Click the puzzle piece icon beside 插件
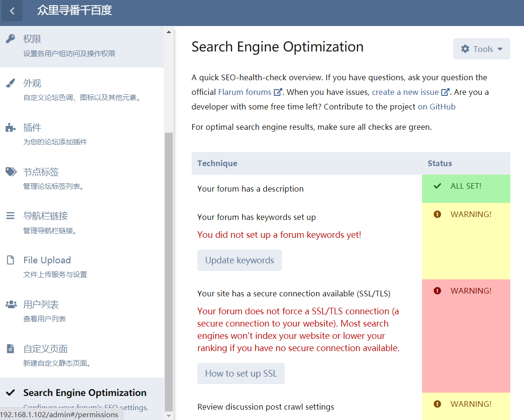 [x=10, y=127]
